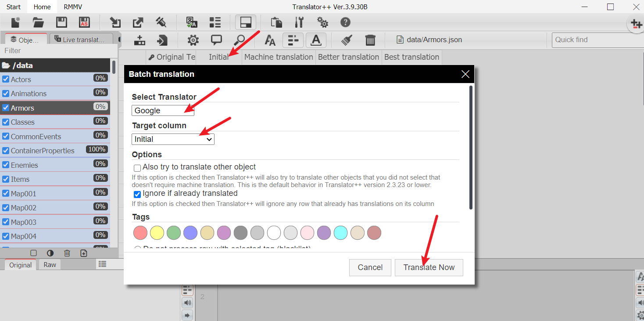This screenshot has width=644, height=321.
Task: Uncheck the CommonEvents file checkbox
Action: click(x=6, y=137)
